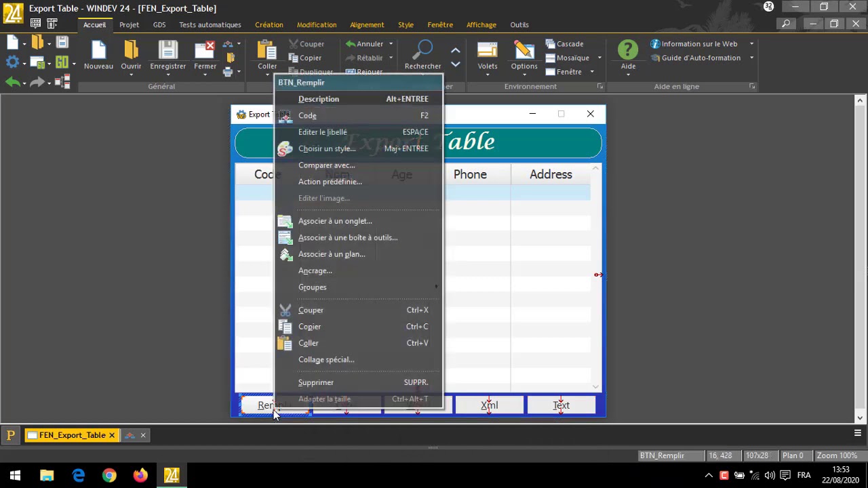Click Cascade windows option
This screenshot has width=868, height=488.
(x=565, y=44)
